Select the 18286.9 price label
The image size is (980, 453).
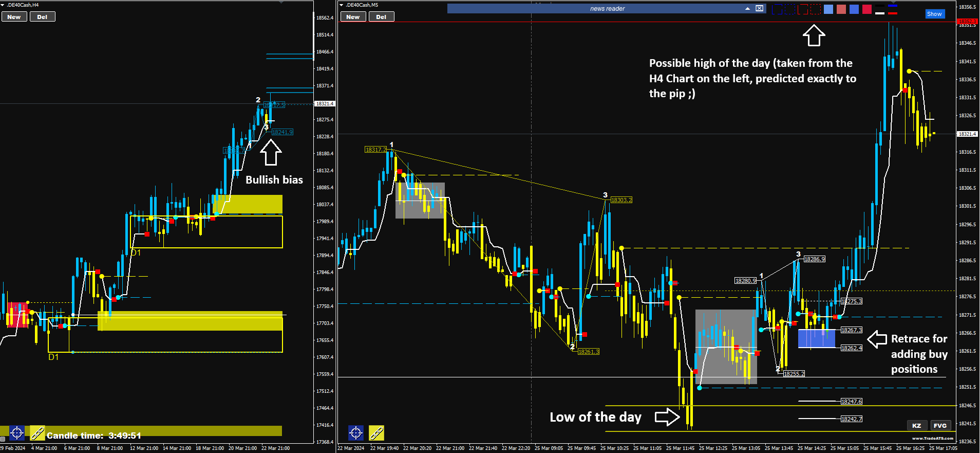point(814,259)
